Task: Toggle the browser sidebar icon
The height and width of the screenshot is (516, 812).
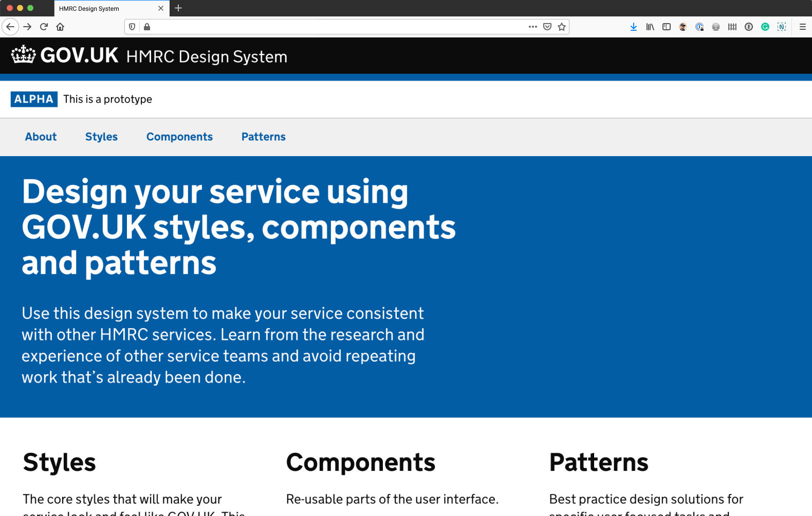Action: click(667, 27)
